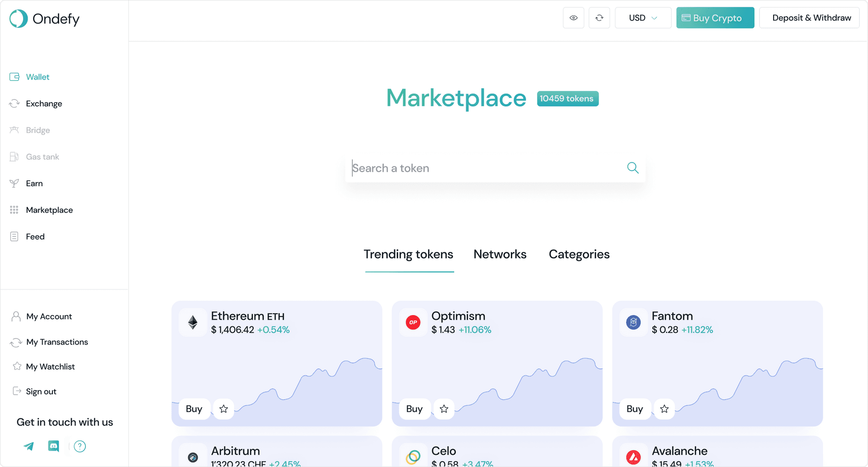868x467 pixels.
Task: Open Deposit & Withdraw
Action: click(x=809, y=18)
